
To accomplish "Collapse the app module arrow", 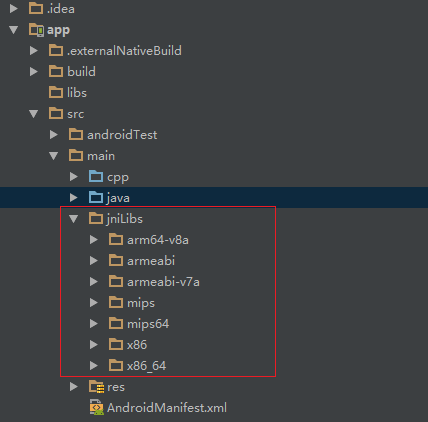I will (x=14, y=30).
